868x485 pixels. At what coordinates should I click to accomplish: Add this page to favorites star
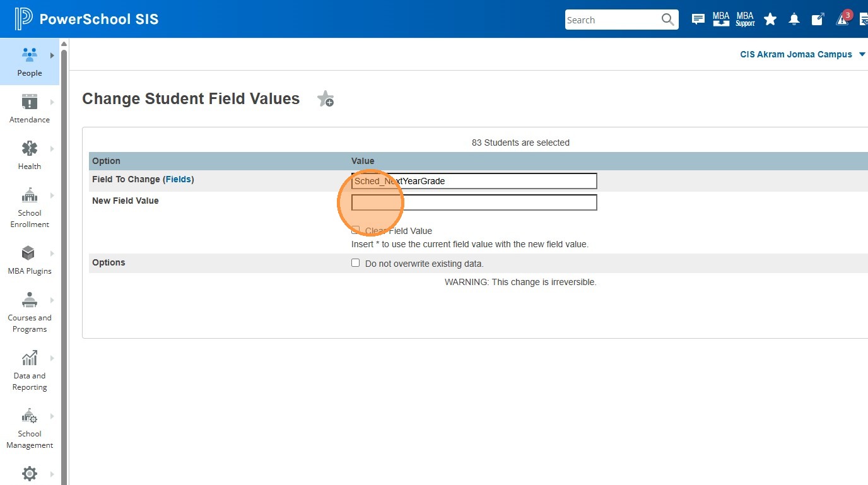pyautogui.click(x=325, y=99)
